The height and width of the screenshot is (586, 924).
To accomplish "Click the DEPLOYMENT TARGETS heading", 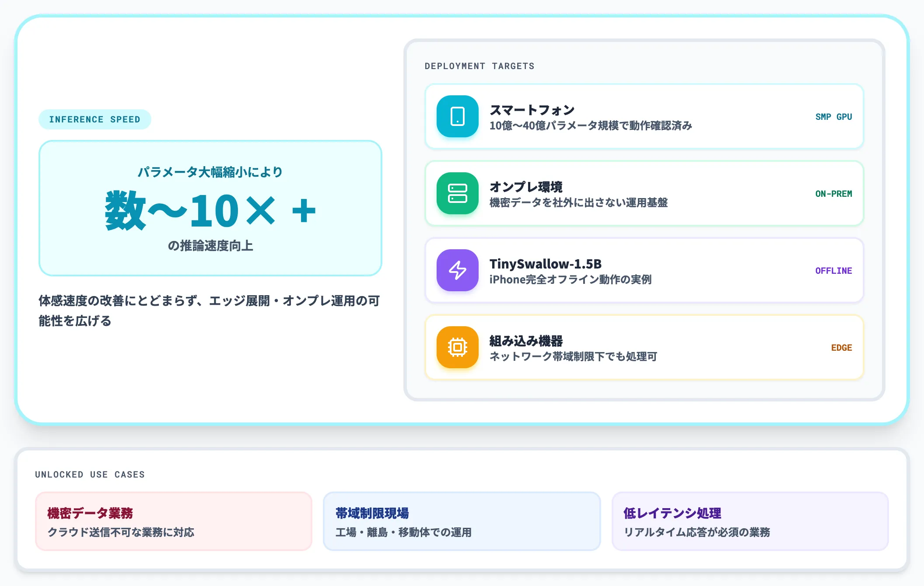I will 479,66.
